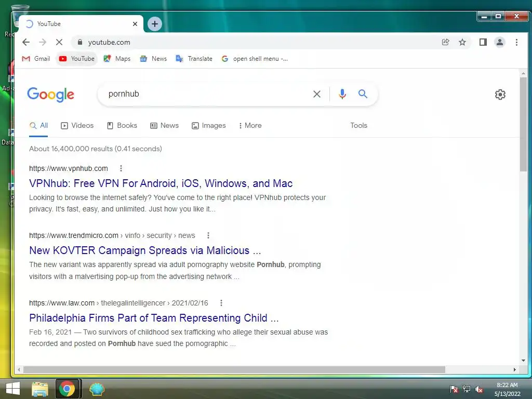
Task: Share this page icon in address bar
Action: (x=445, y=42)
